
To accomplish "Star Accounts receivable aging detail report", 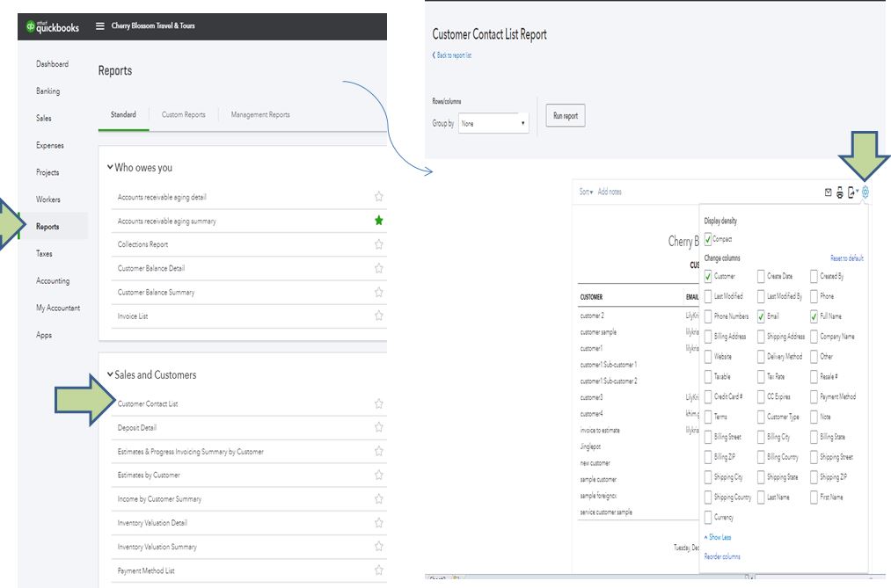I will click(x=379, y=196).
